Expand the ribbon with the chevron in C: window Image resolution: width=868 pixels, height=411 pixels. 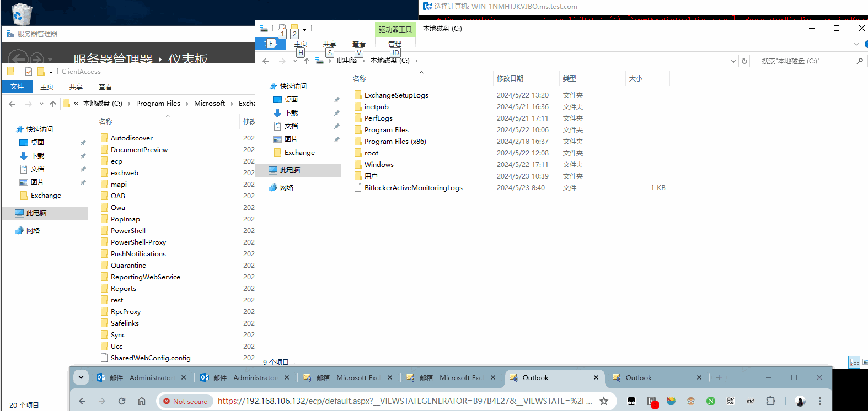856,44
